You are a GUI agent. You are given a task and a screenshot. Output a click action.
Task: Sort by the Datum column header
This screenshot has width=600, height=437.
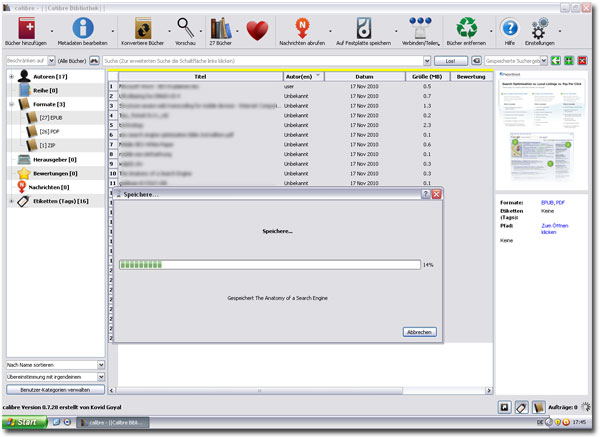click(363, 76)
